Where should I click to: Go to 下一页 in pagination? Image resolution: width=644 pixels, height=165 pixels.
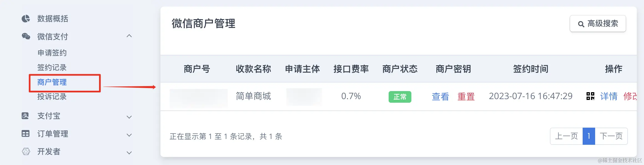pyautogui.click(x=611, y=136)
